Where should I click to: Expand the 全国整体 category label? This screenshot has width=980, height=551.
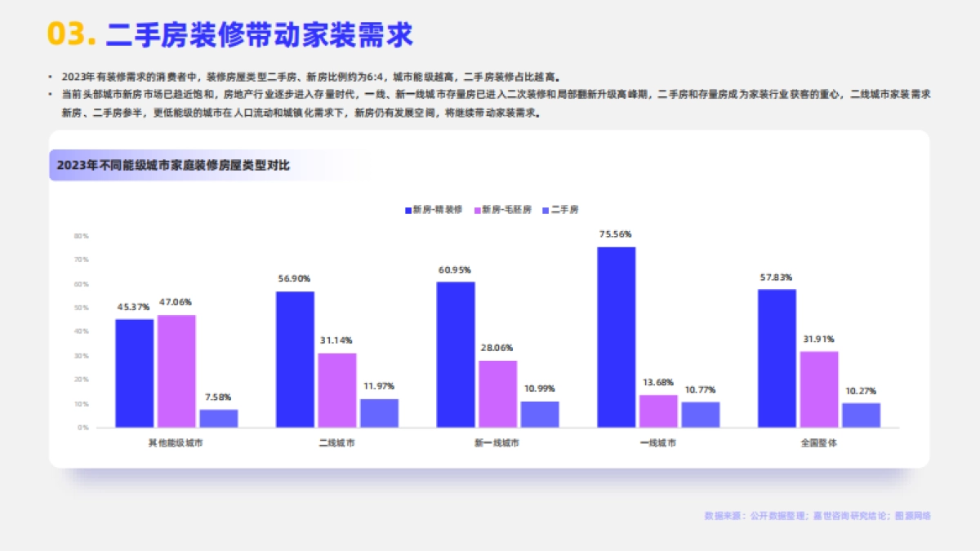click(819, 441)
